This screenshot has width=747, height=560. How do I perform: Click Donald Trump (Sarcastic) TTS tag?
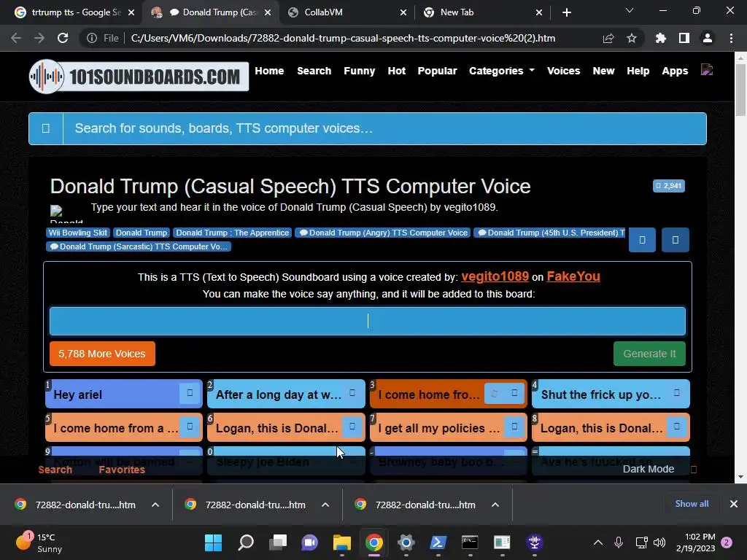[139, 246]
